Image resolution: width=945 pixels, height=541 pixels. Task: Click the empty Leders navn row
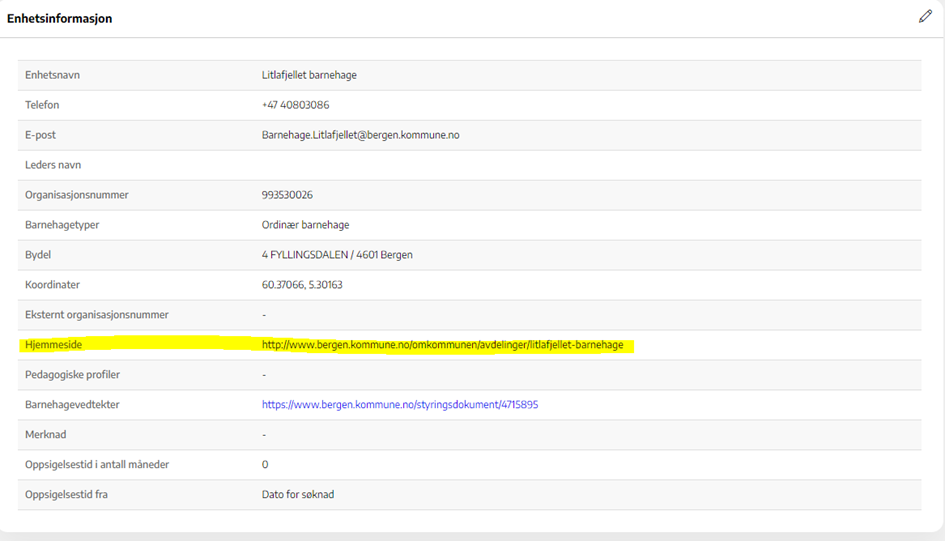click(469, 165)
